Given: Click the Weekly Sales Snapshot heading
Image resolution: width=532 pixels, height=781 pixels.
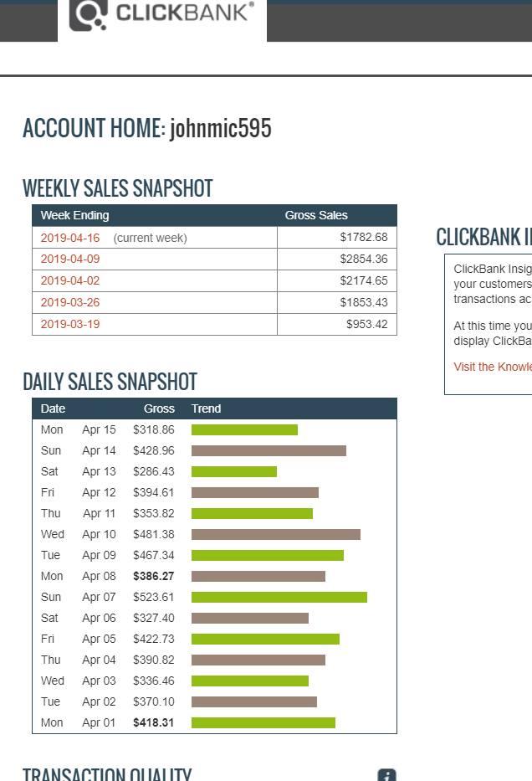Looking at the screenshot, I should pos(117,188).
